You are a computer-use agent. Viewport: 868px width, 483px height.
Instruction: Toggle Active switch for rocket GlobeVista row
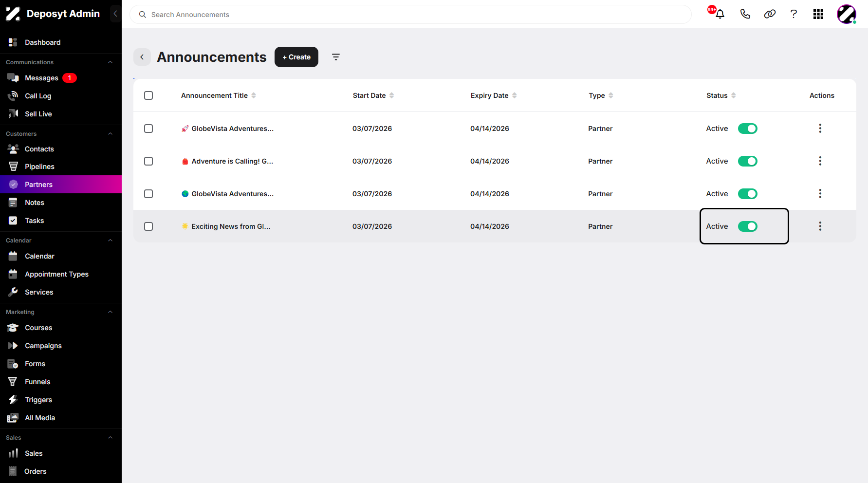(x=748, y=129)
